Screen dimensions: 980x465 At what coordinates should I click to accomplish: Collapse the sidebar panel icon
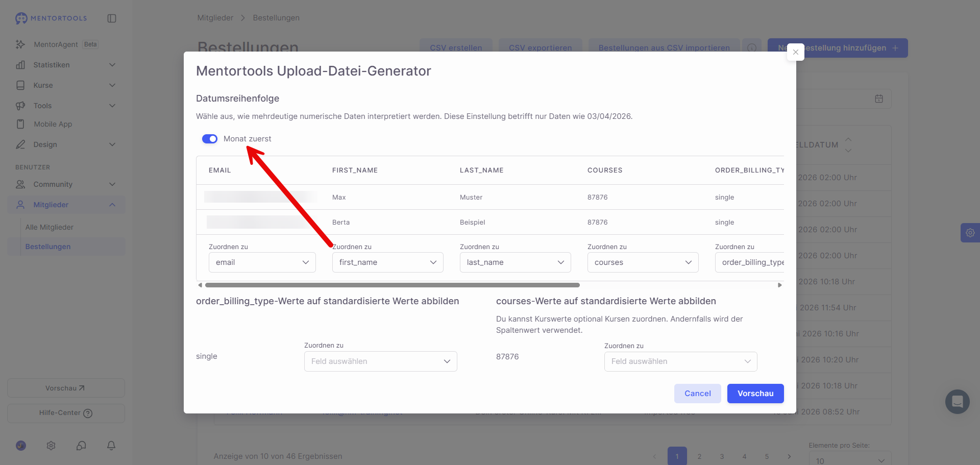click(x=112, y=18)
